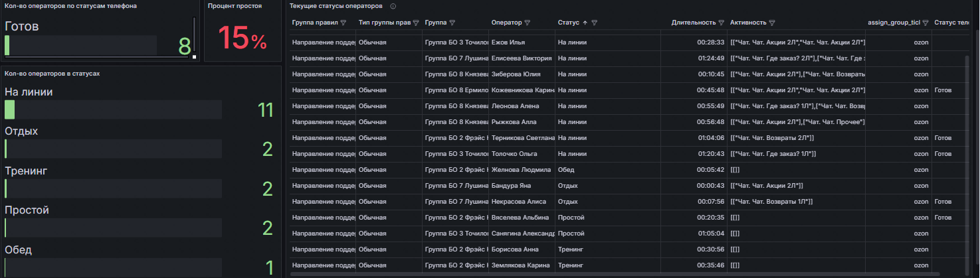
Task: Open Кол-во операторов в статусах panel title menu
Action: pyautogui.click(x=52, y=73)
